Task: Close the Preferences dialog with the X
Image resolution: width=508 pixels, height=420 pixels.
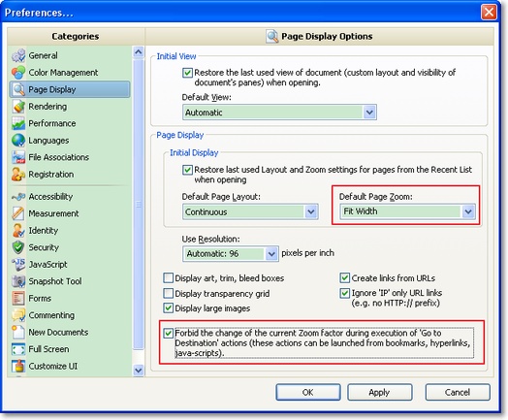Action: (489, 13)
